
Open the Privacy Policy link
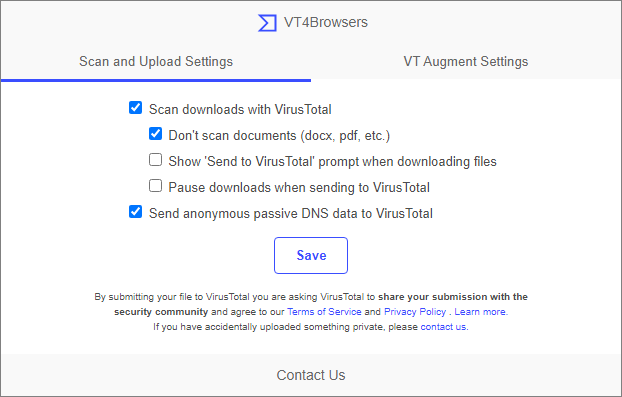point(415,312)
